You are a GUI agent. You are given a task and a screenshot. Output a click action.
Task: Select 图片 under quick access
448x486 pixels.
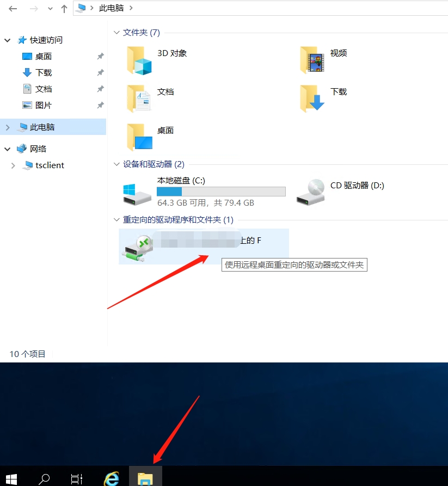(43, 105)
